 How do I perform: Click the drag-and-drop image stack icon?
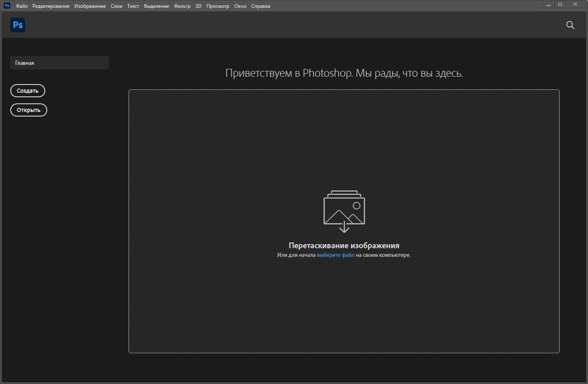coord(344,211)
